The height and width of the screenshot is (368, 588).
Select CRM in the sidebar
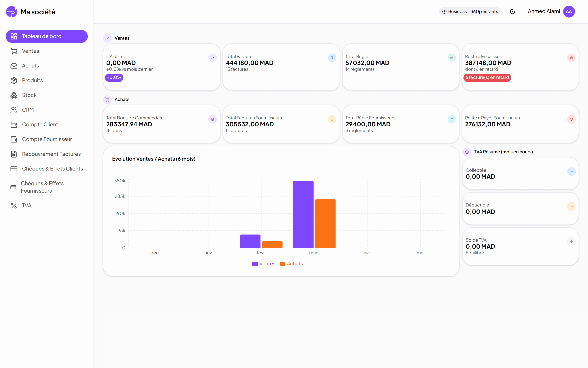tap(47, 110)
